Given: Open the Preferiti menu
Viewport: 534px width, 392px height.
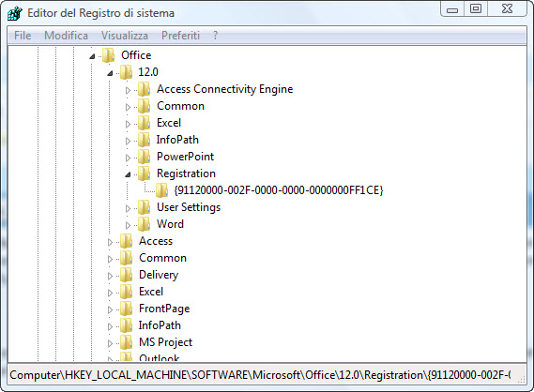Looking at the screenshot, I should point(180,36).
